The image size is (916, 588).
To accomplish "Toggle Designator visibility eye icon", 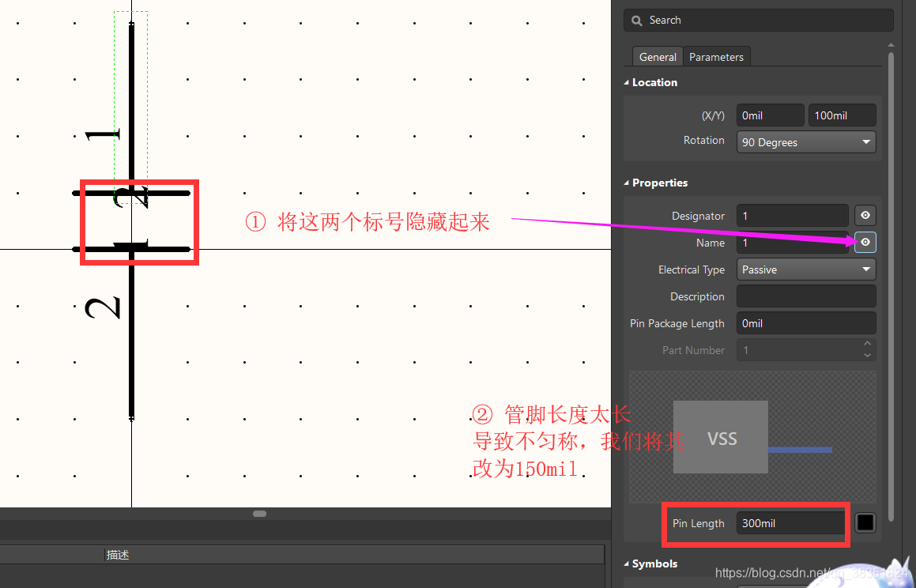I will tap(865, 216).
